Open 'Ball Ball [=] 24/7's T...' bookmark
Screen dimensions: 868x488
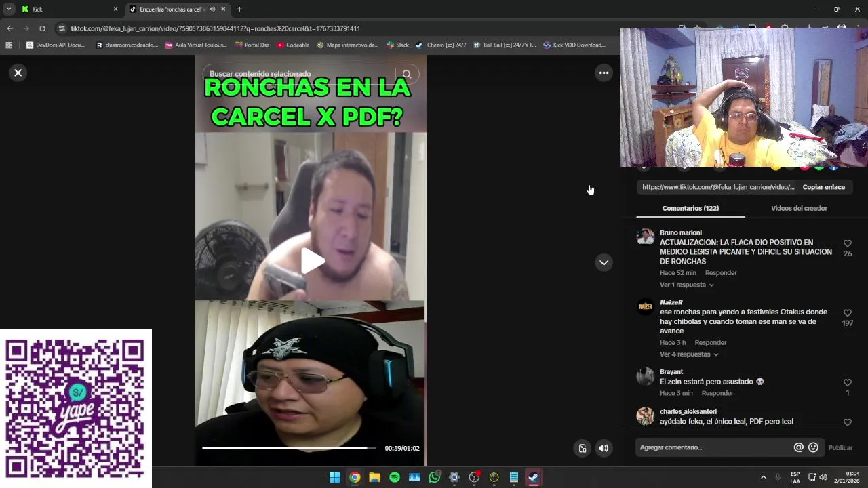coord(505,45)
